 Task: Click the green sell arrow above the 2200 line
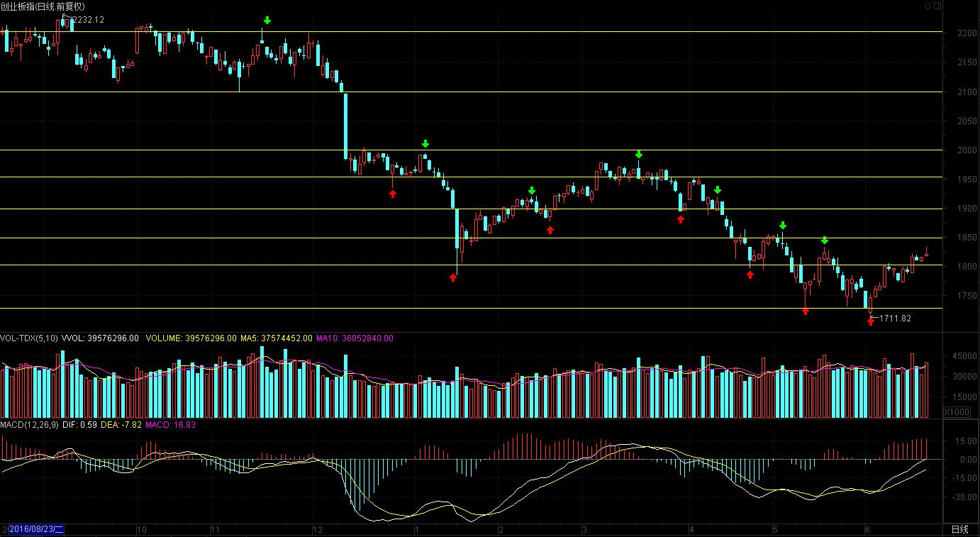[x=267, y=21]
